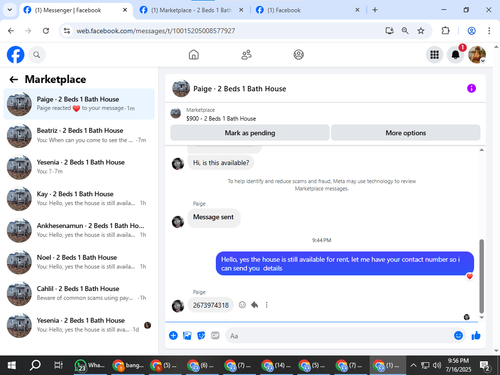
Task: Open the zoom magnifier icon in address bar
Action: click(x=405, y=31)
